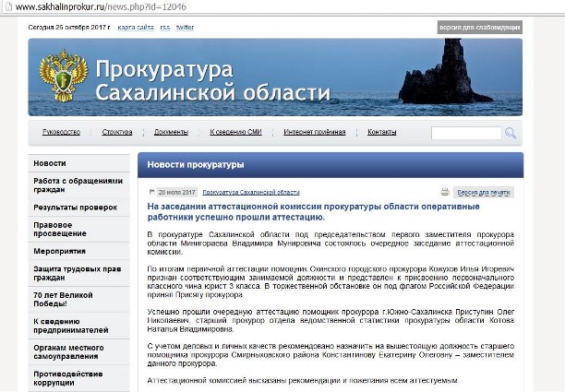
Task: Click paragraph starting 'По итогам первичной аттестации'
Action: [331, 282]
